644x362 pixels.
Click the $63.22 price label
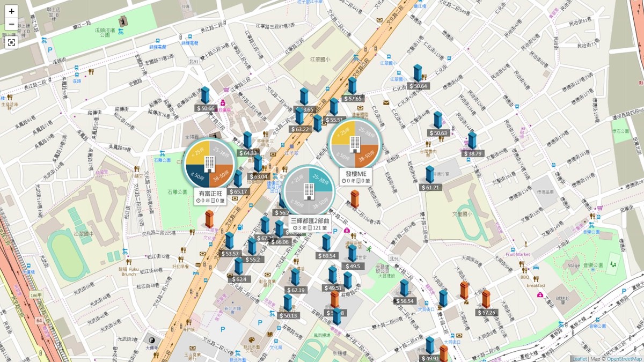300,129
